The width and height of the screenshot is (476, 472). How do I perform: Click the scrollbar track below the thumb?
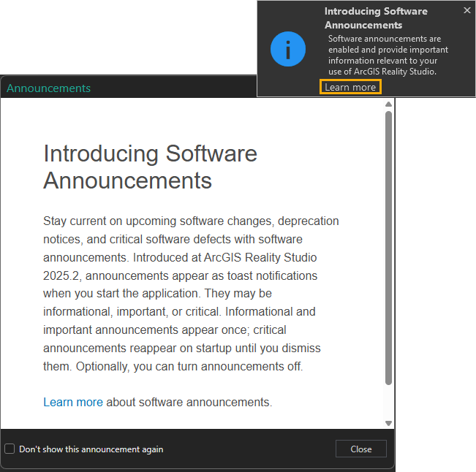click(x=388, y=402)
